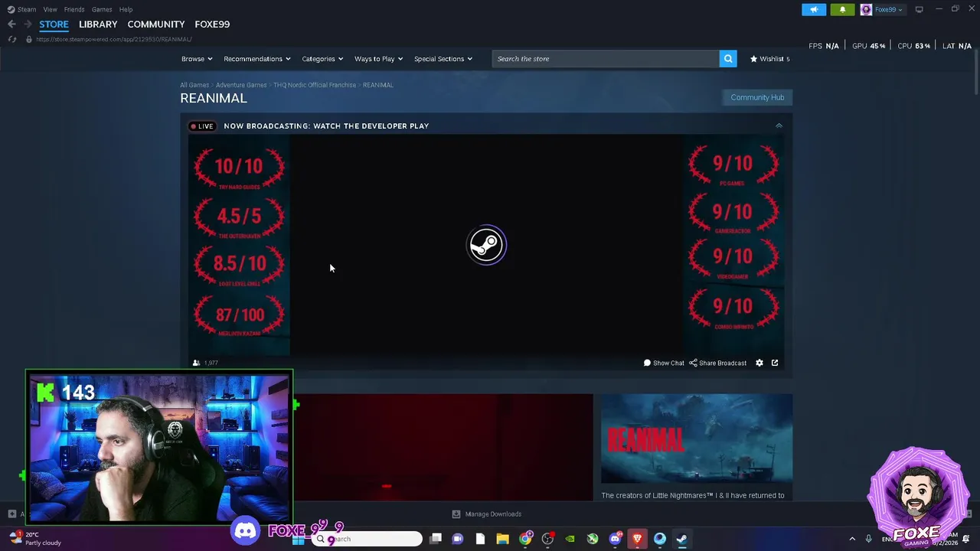Open the Xbox app from the taskbar
This screenshot has height=551, width=980.
(592, 539)
